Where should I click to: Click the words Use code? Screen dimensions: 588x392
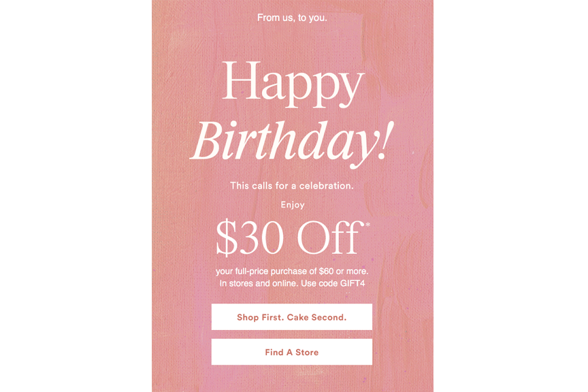(319, 283)
